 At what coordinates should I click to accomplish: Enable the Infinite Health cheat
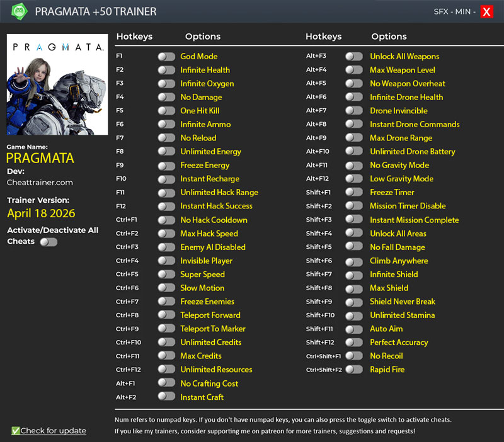[x=166, y=70]
